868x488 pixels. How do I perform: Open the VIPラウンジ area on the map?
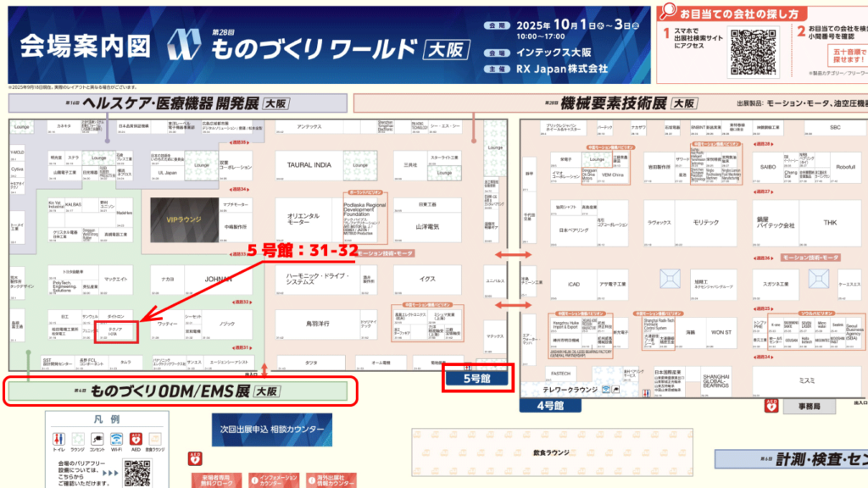(x=183, y=219)
